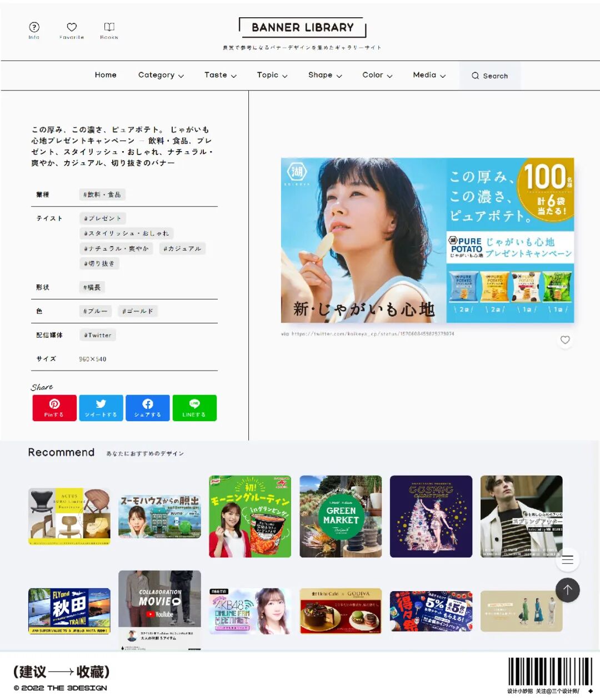Open the main Pure Potato banner image
600x700 pixels.
[x=427, y=241]
